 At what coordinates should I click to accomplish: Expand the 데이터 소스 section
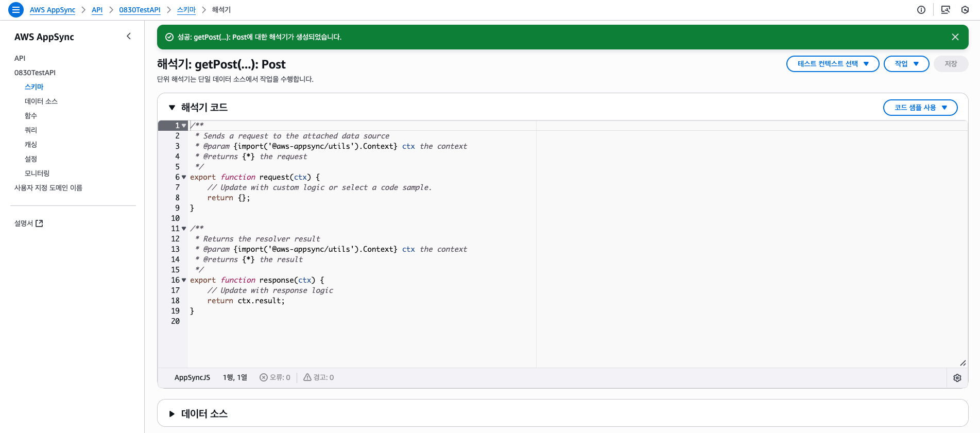point(172,414)
